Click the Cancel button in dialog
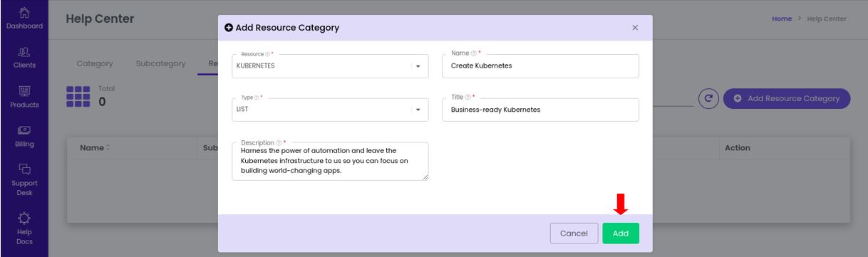Viewport: 868px width, 257px height. click(x=574, y=234)
